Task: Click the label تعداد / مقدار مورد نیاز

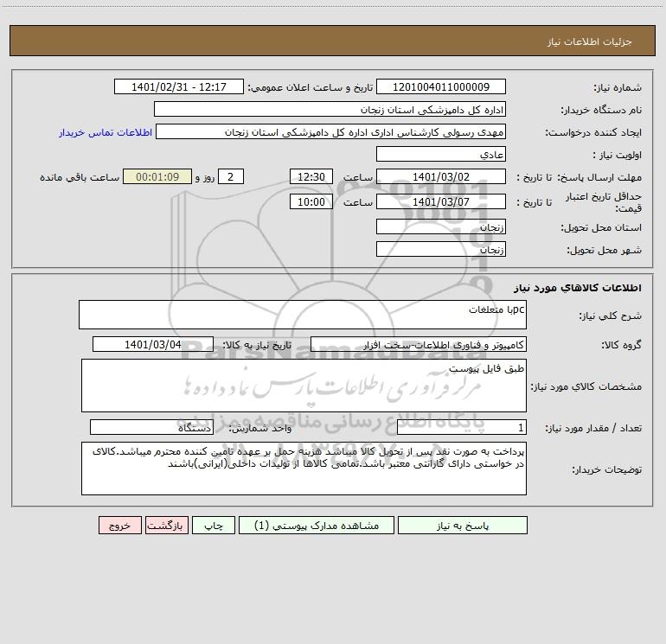Action: pos(593,429)
